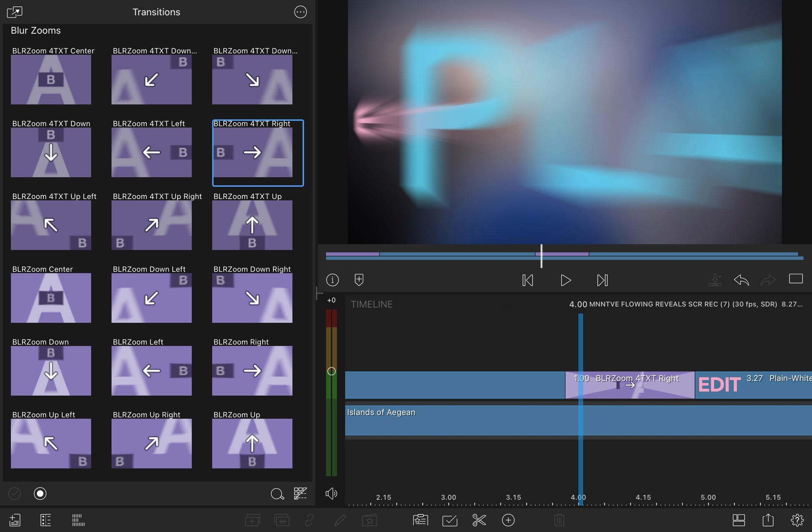This screenshot has width=812, height=532.
Task: Open the settings gear with question mark
Action: (x=797, y=520)
